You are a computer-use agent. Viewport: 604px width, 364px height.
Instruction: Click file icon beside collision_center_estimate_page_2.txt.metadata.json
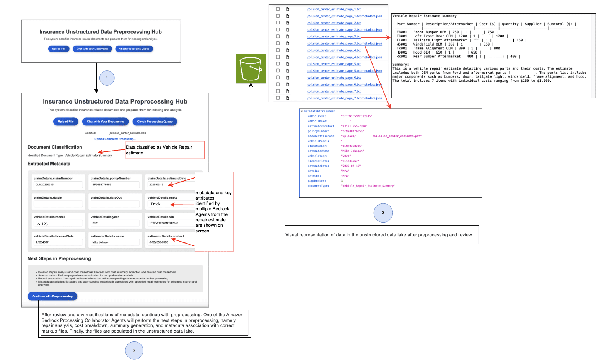point(288,30)
